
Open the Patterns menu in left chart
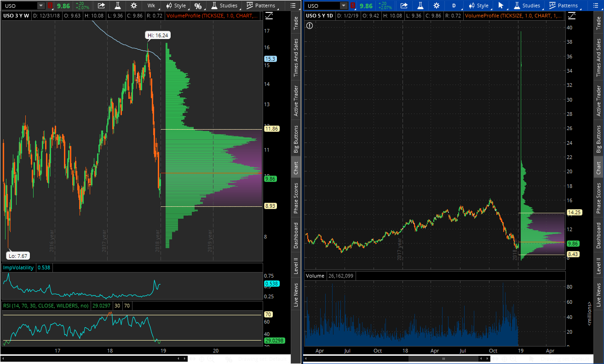(261, 6)
